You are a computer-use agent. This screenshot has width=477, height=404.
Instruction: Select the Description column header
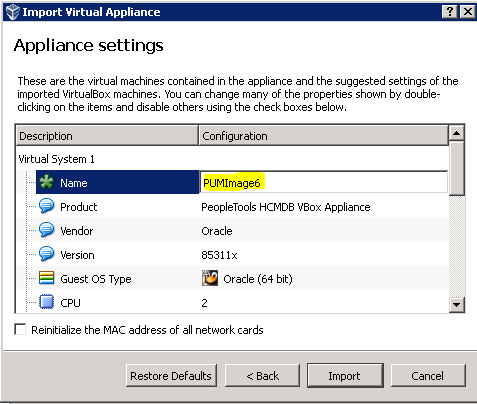coord(107,136)
